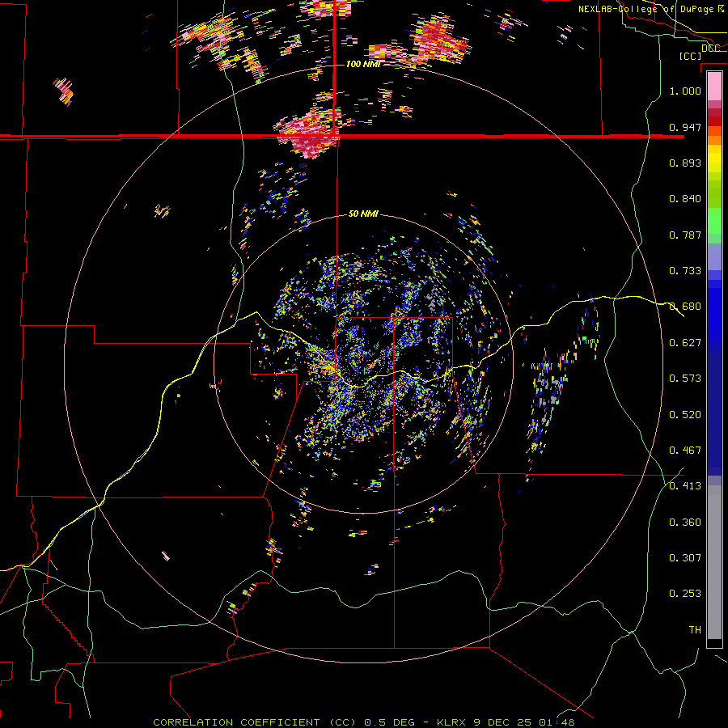Screen dimensions: 728x728
Task: Pick the bright green color bar segment
Action: [x=714, y=221]
